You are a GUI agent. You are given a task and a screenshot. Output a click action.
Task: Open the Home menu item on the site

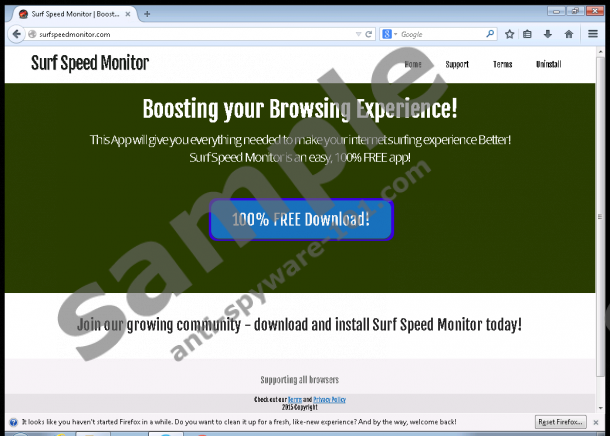(413, 64)
